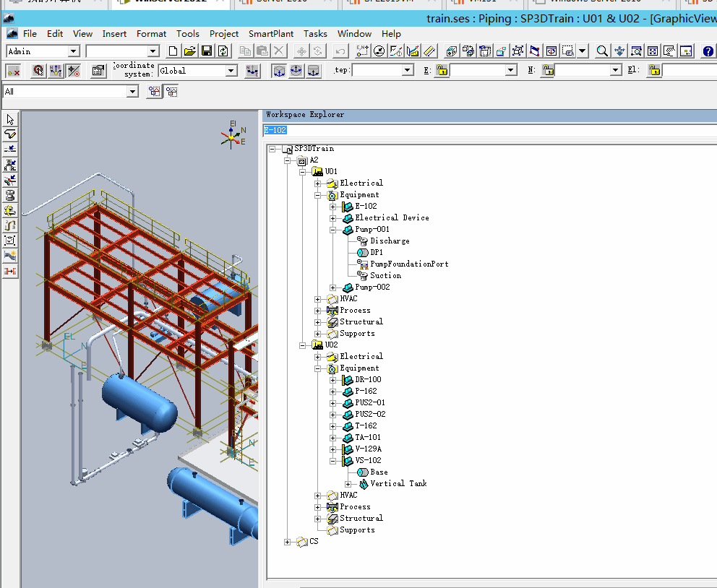Select the V-129A equipment item
717x588 pixels.
coord(368,449)
